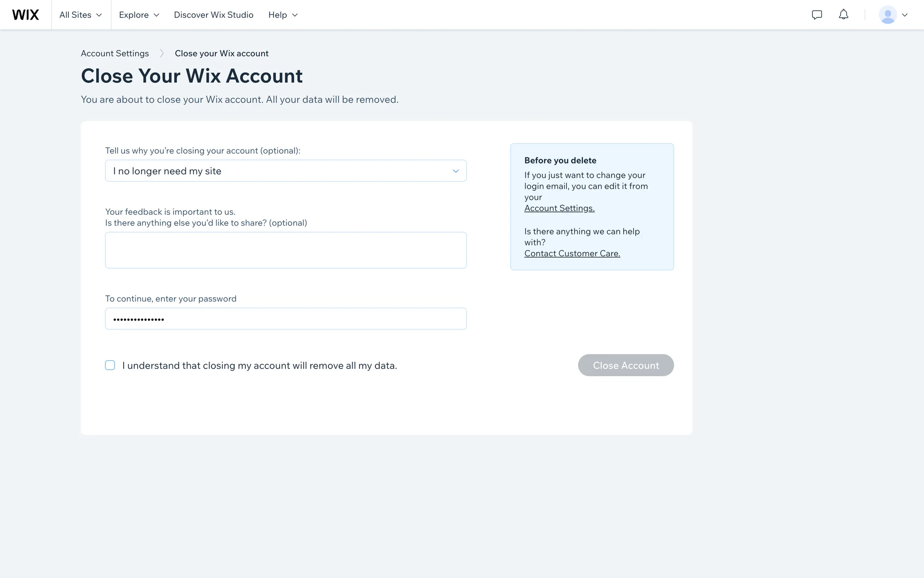Check the data removal acknowledgment checkbox
The height and width of the screenshot is (578, 924).
[110, 366]
